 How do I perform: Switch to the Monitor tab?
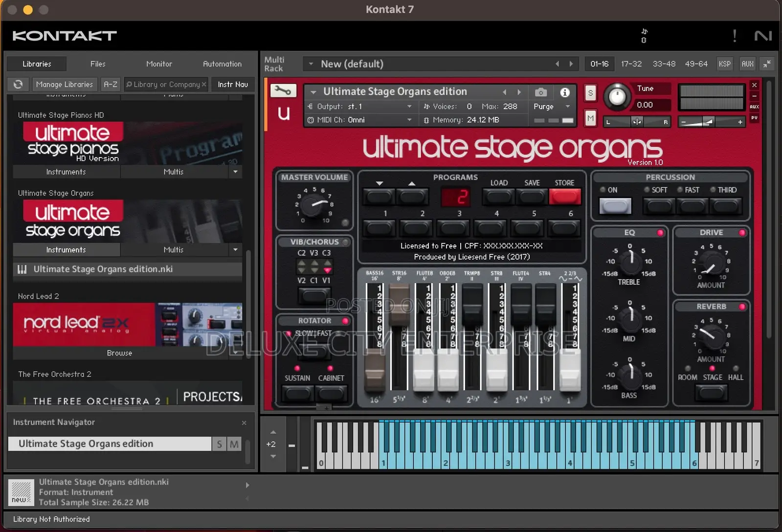tap(159, 64)
